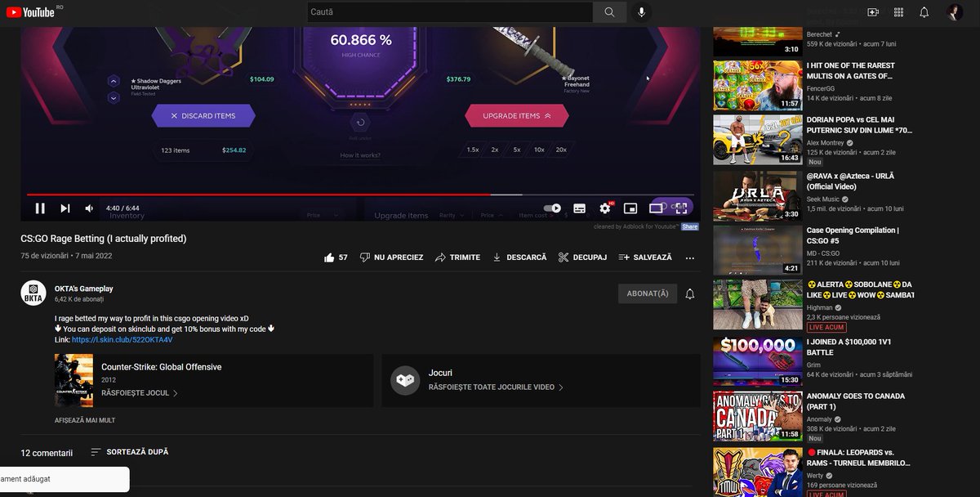This screenshot has height=497, width=980.
Task: Click the Share link of Adblock notice
Action: [x=690, y=226]
